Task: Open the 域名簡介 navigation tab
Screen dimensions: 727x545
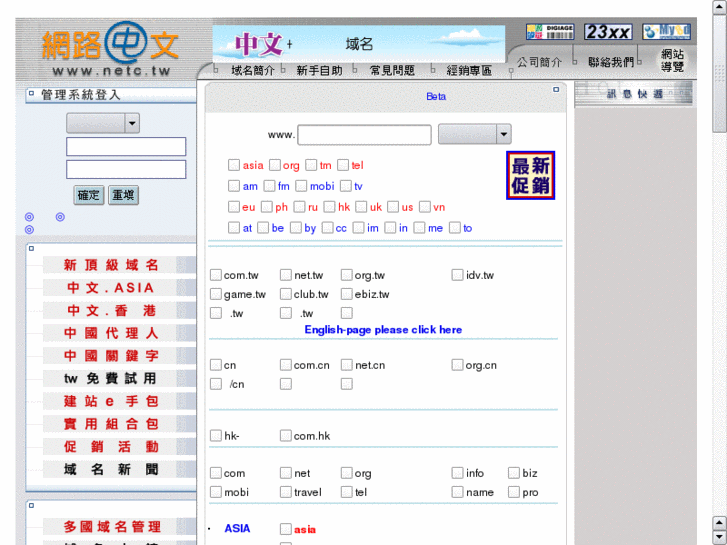Action: [x=252, y=71]
